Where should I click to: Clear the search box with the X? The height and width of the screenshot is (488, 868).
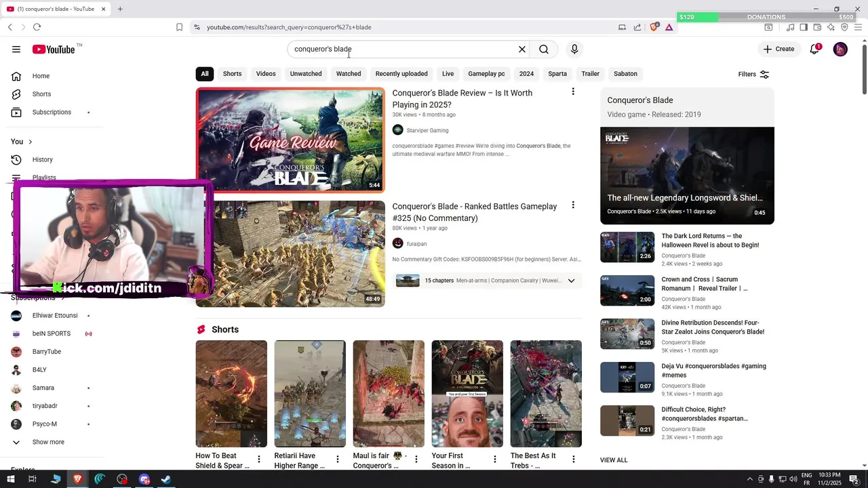[522, 49]
